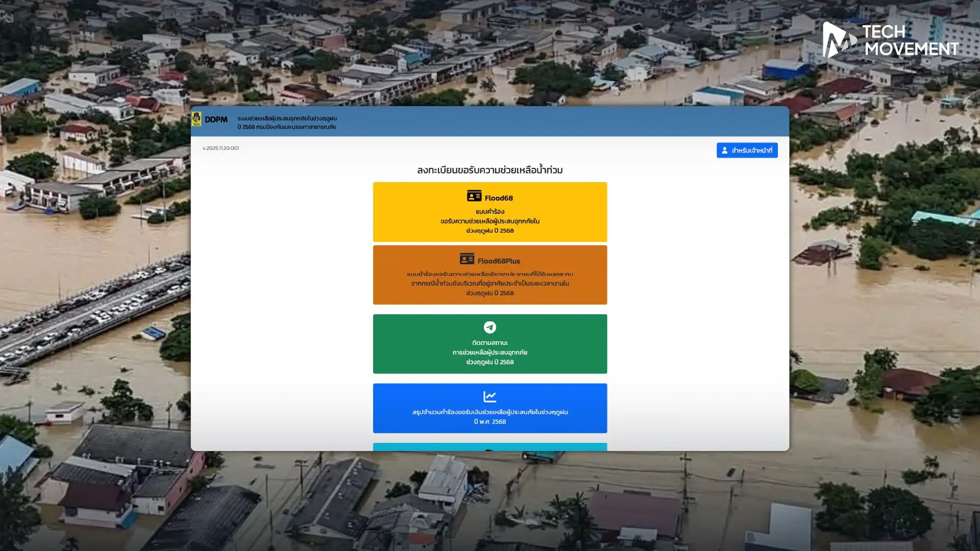
Task: Click the paper plane icon on green card
Action: pos(489,327)
